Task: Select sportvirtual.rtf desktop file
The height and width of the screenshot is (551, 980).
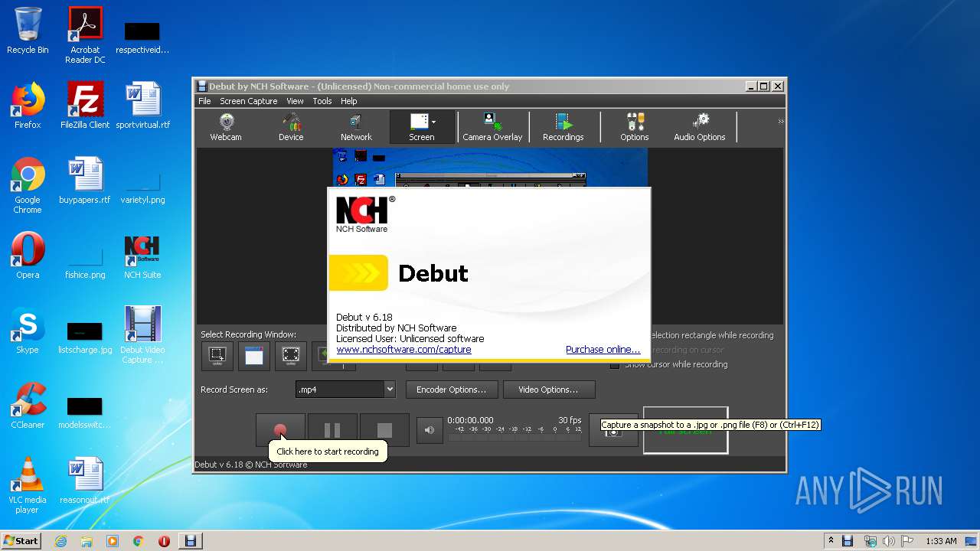Action: 143,106
